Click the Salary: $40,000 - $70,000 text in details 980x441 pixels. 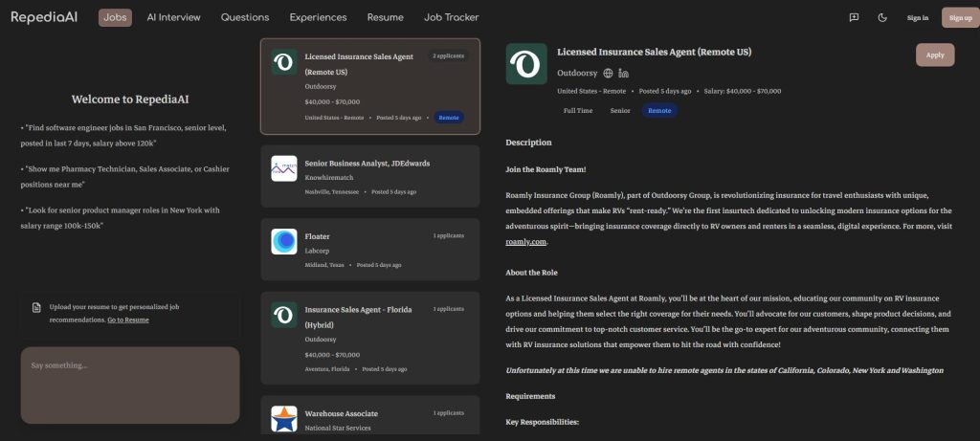743,91
